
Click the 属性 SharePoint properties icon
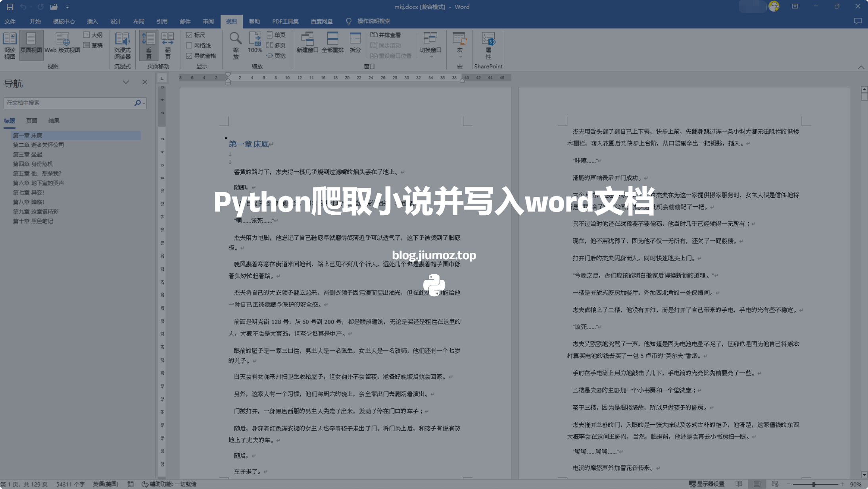tap(488, 46)
